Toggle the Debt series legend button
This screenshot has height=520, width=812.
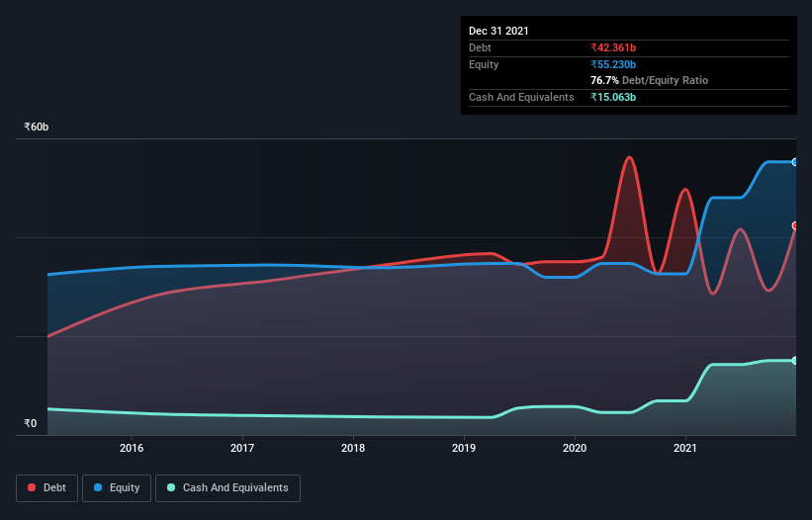click(x=46, y=488)
